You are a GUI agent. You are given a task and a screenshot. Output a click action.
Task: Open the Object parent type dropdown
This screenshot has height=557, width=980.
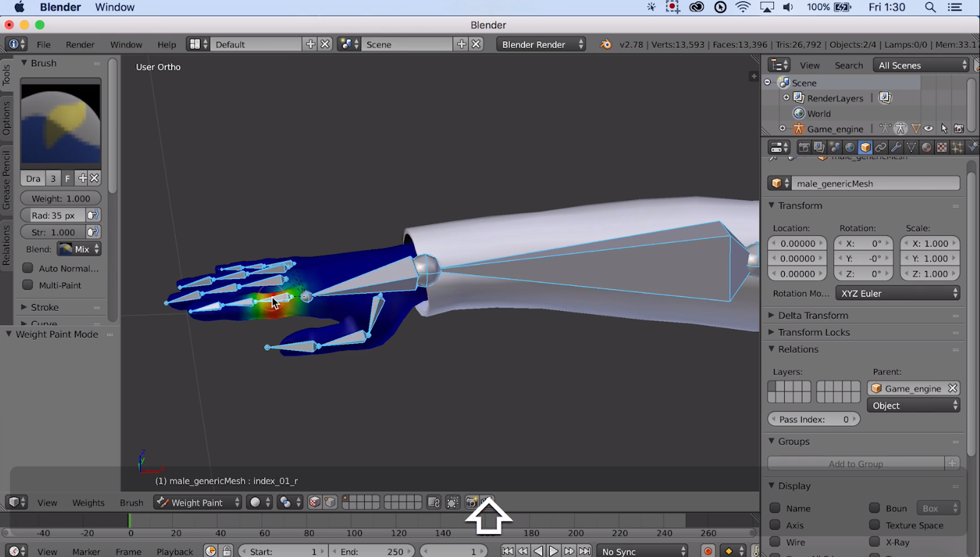coord(914,406)
